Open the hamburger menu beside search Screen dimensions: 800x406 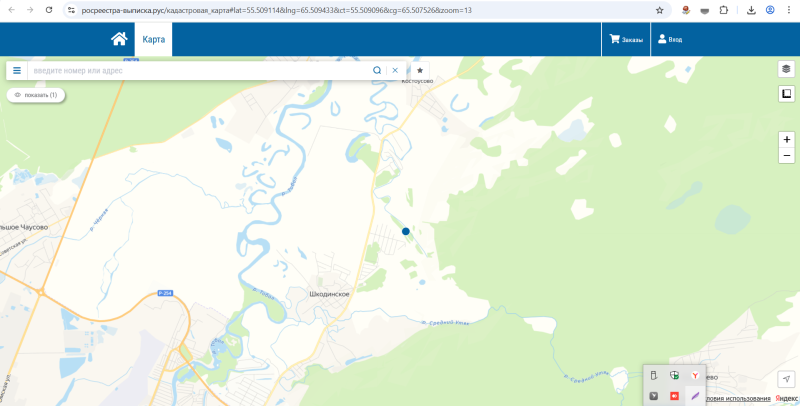17,70
